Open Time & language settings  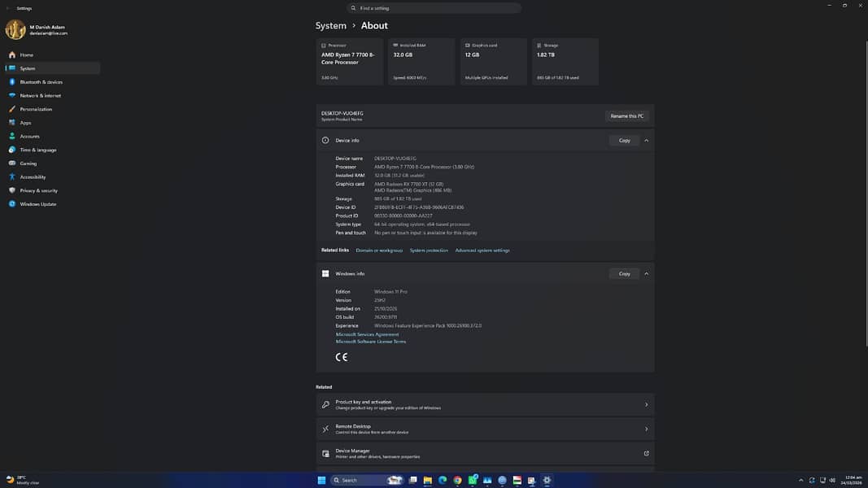pyautogui.click(x=53, y=150)
